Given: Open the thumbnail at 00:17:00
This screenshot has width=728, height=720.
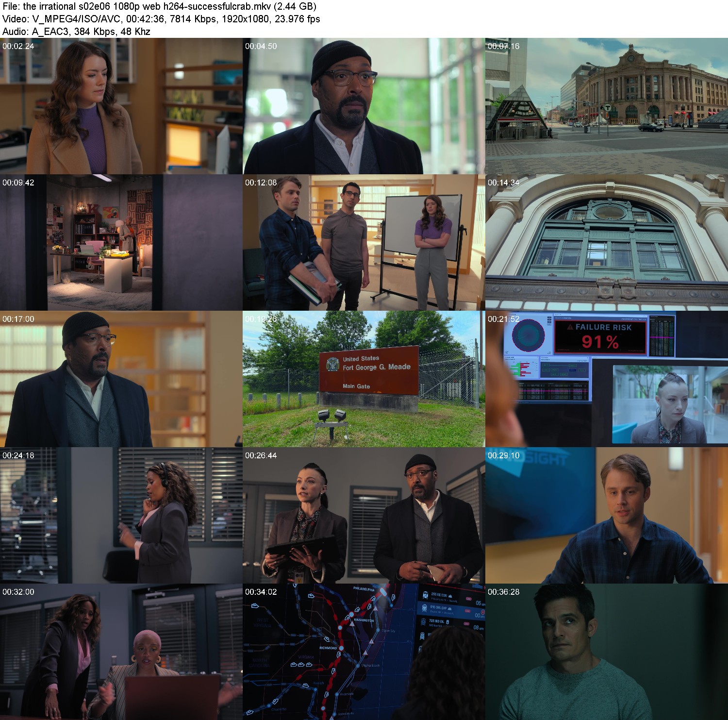Looking at the screenshot, I should [x=121, y=379].
